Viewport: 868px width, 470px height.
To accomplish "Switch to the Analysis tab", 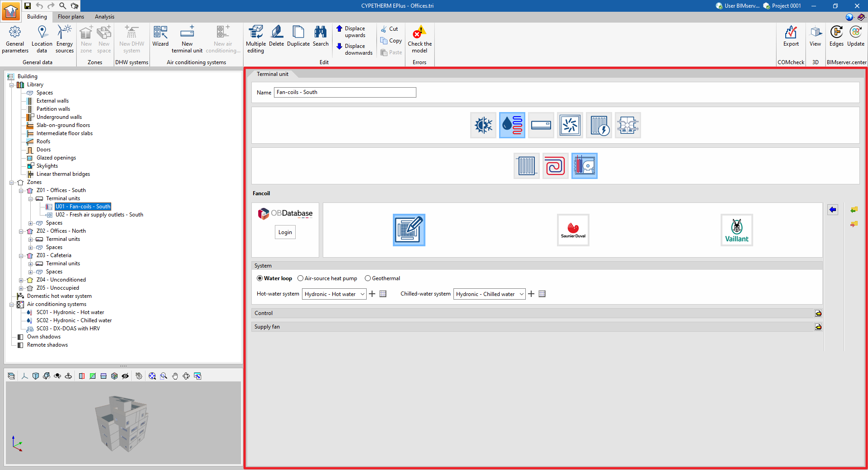I will 104,17.
